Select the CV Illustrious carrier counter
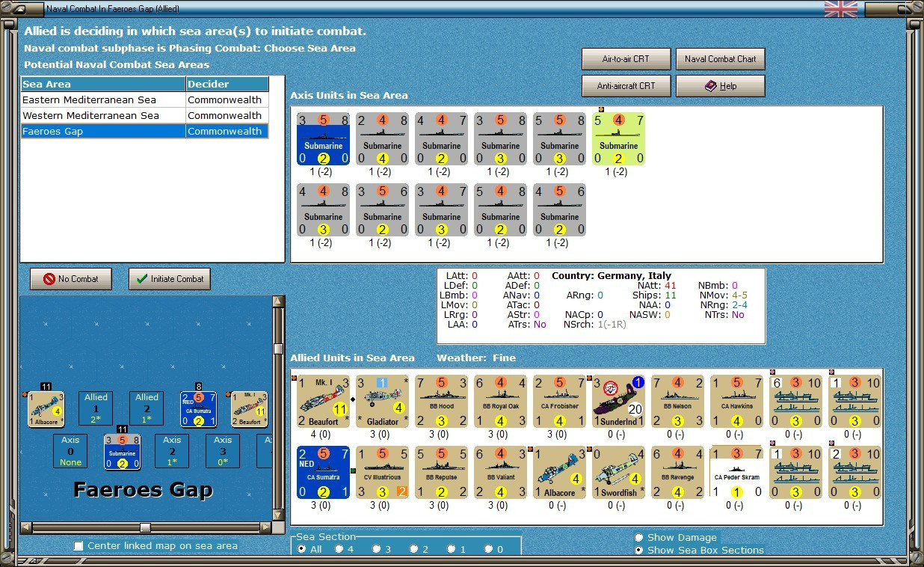 tap(382, 472)
